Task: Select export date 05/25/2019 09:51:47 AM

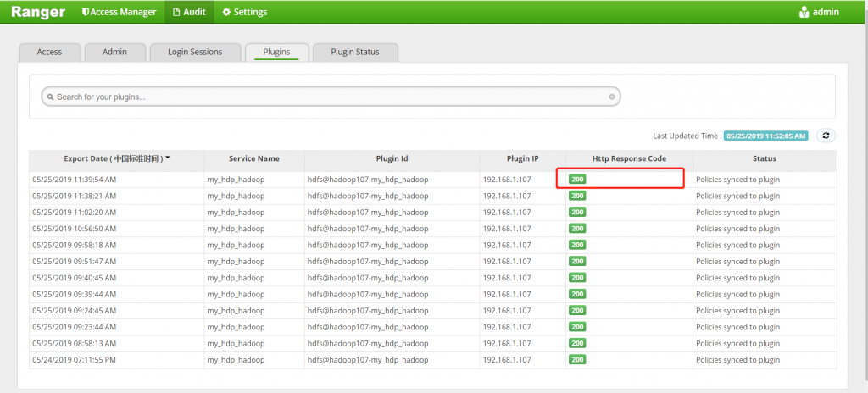Action: point(75,261)
